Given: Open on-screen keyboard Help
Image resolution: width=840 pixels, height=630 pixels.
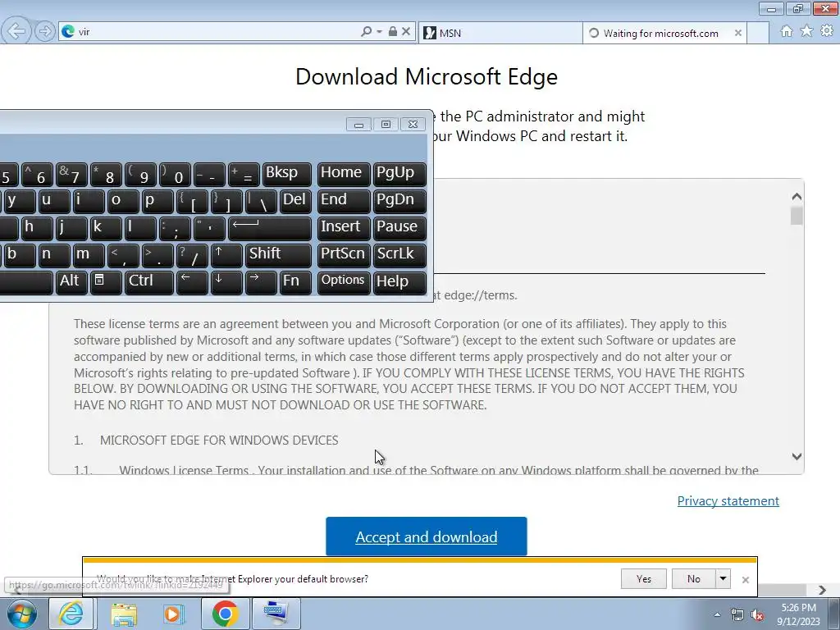Looking at the screenshot, I should (x=399, y=282).
